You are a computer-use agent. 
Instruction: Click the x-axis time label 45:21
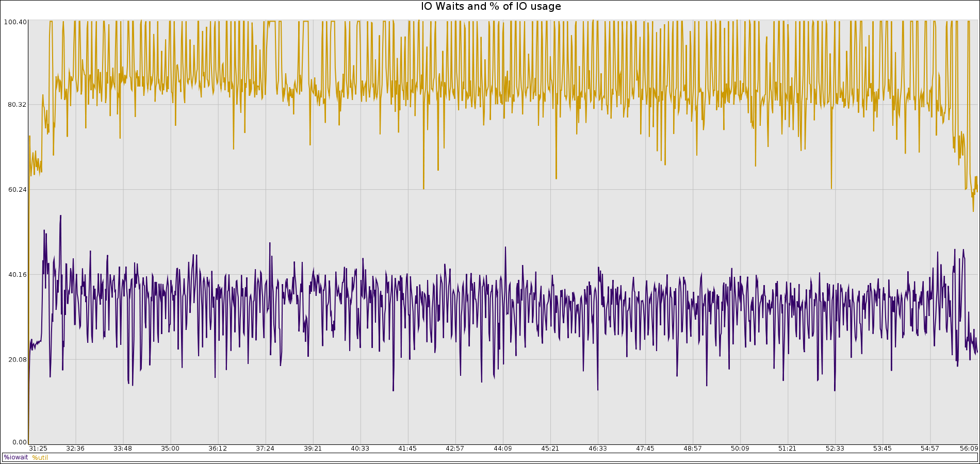point(550,449)
